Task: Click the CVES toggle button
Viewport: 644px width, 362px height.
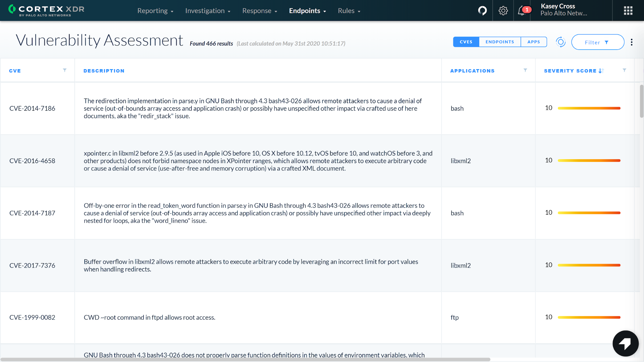Action: click(466, 42)
